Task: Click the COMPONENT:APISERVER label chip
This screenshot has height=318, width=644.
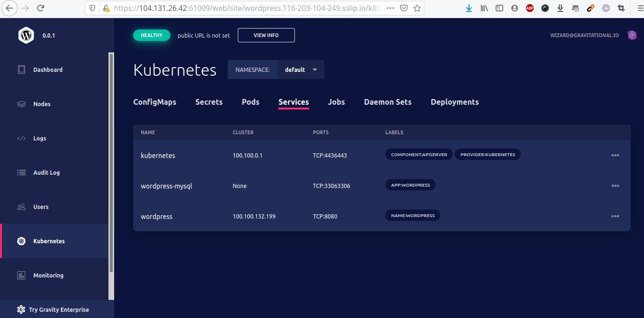Action: click(x=419, y=155)
